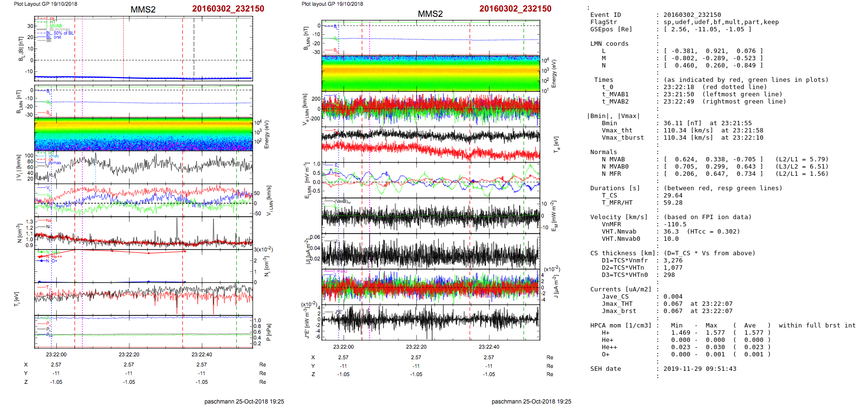Viewport: 868px width, 405px height.
Task: Click the electron energy spectrogram above the Ve panel
Action: click(431, 73)
